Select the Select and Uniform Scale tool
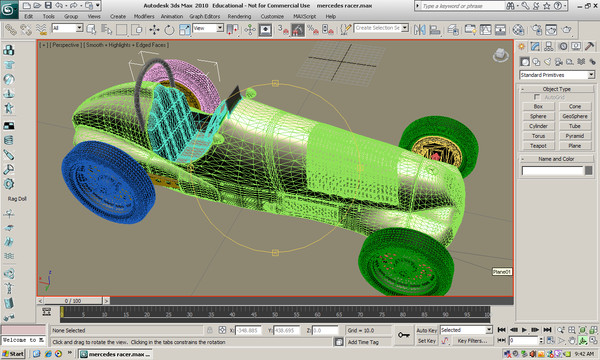This screenshot has width=600, height=360. tap(184, 29)
